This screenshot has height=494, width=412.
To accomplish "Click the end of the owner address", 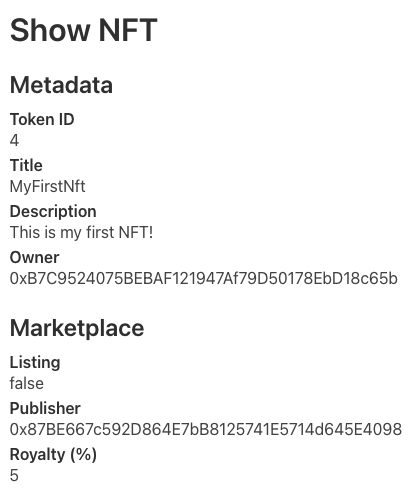I will (395, 278).
